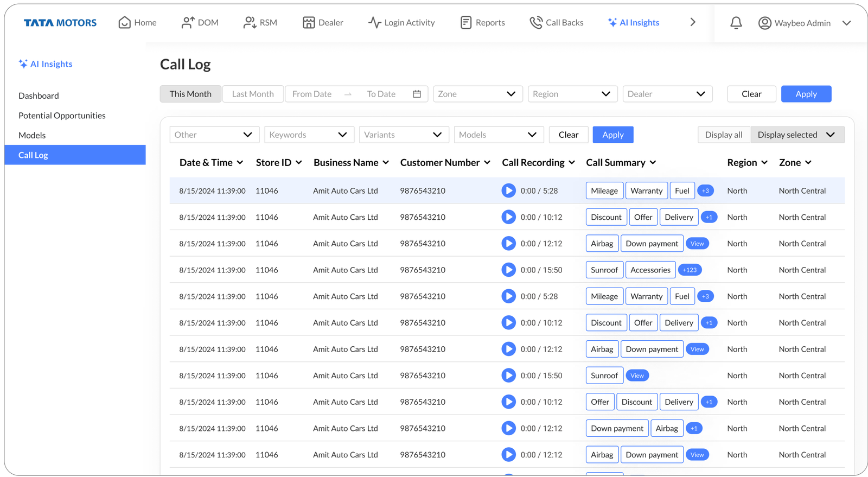Click the Waybeo Admin user avatar icon
Image resolution: width=868 pixels, height=477 pixels.
tap(764, 23)
